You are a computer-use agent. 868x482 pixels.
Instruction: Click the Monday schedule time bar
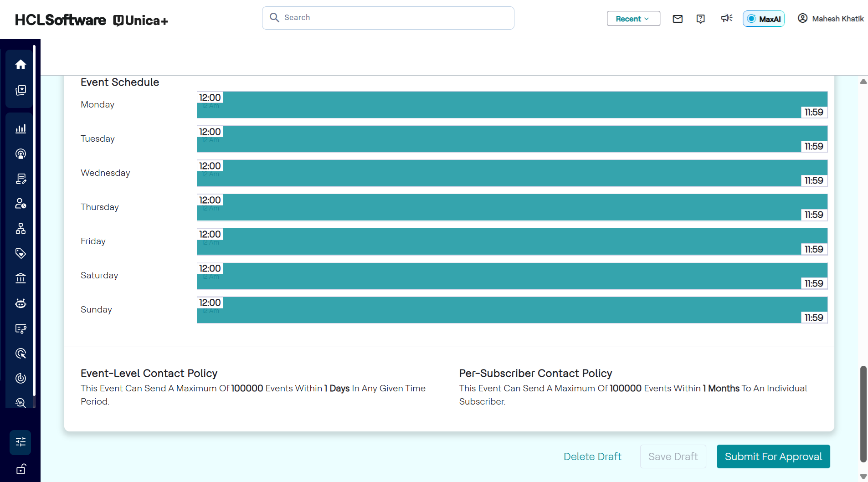tap(512, 105)
